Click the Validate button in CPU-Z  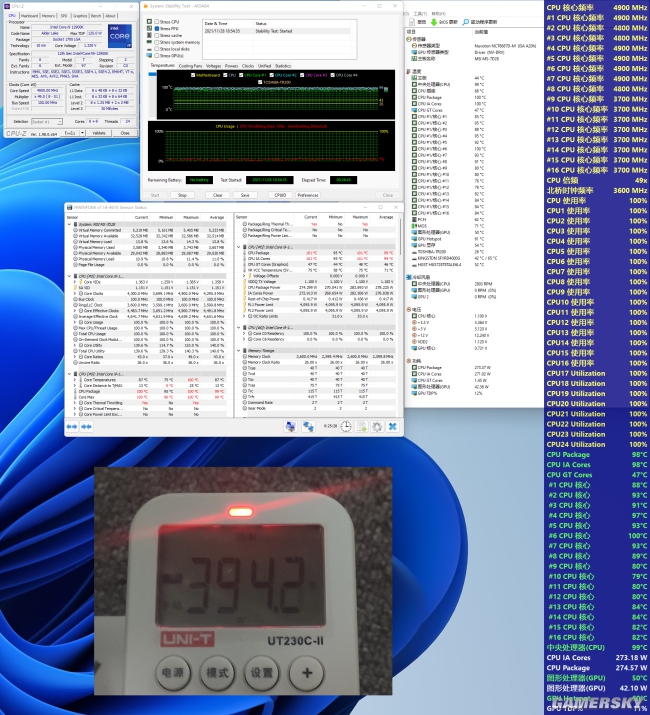(99, 133)
